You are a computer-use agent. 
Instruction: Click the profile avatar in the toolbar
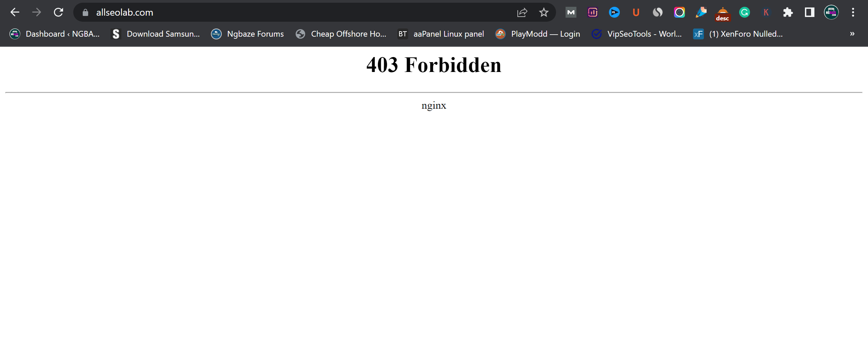pos(831,13)
